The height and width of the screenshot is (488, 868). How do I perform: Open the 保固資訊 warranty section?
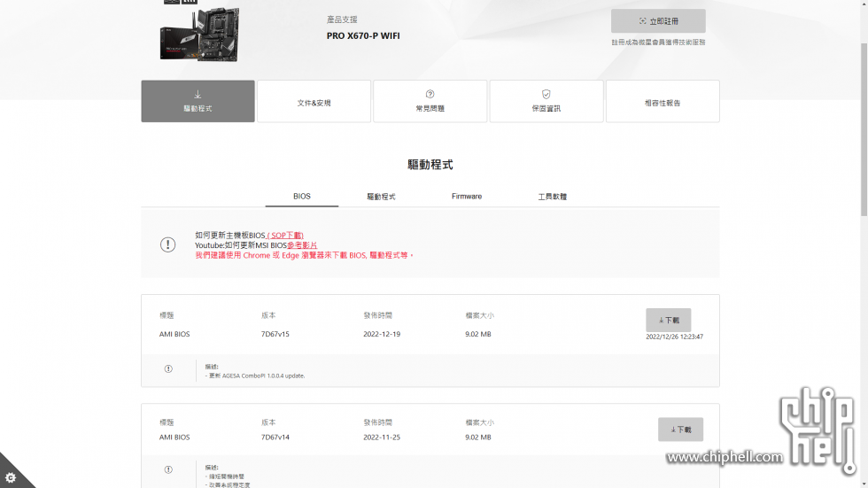point(546,101)
